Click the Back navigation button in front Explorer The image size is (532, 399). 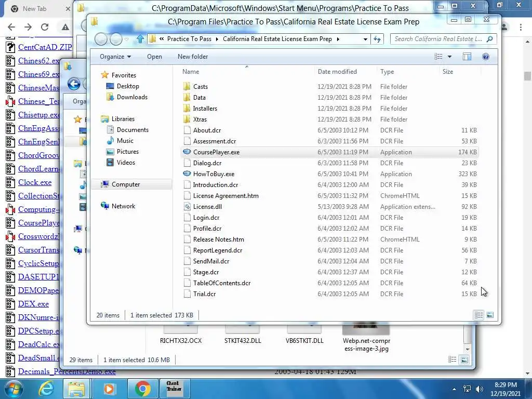(101, 39)
